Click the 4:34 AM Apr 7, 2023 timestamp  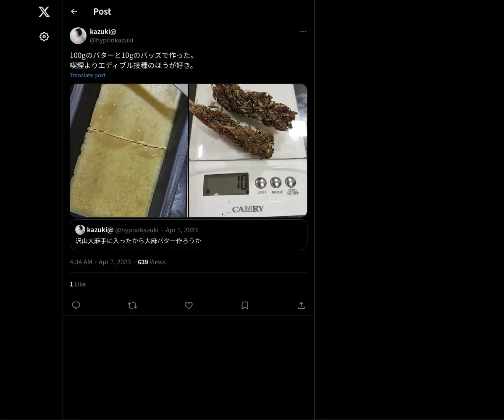click(100, 262)
